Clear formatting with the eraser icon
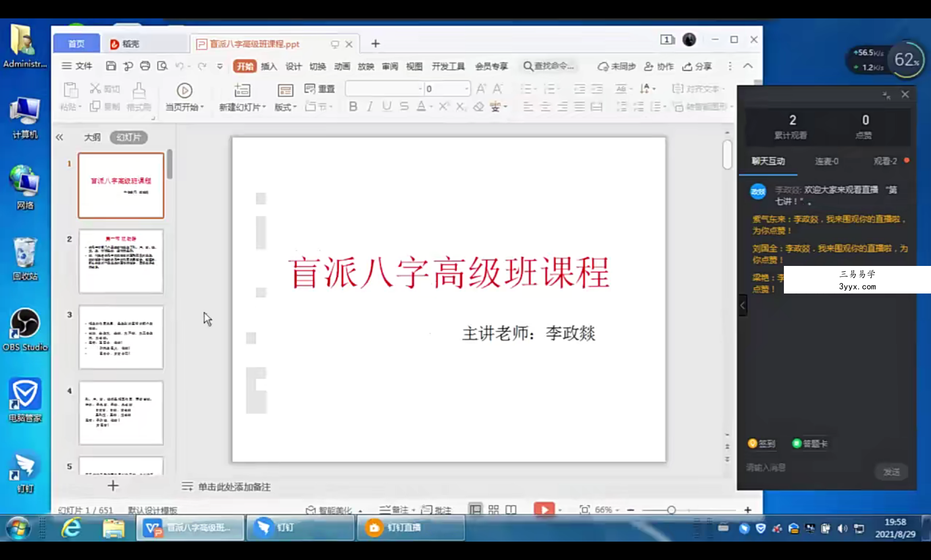 (478, 106)
